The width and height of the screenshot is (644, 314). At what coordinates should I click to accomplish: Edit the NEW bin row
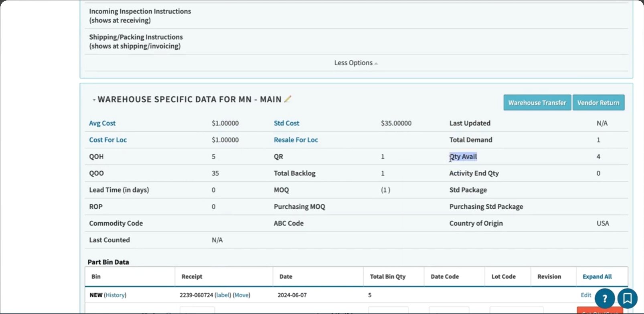coord(586,295)
